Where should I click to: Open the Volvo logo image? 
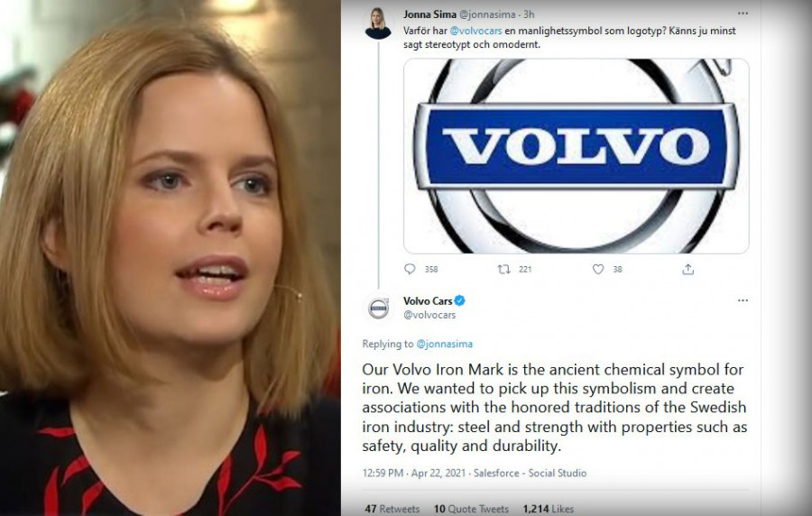pyautogui.click(x=577, y=156)
